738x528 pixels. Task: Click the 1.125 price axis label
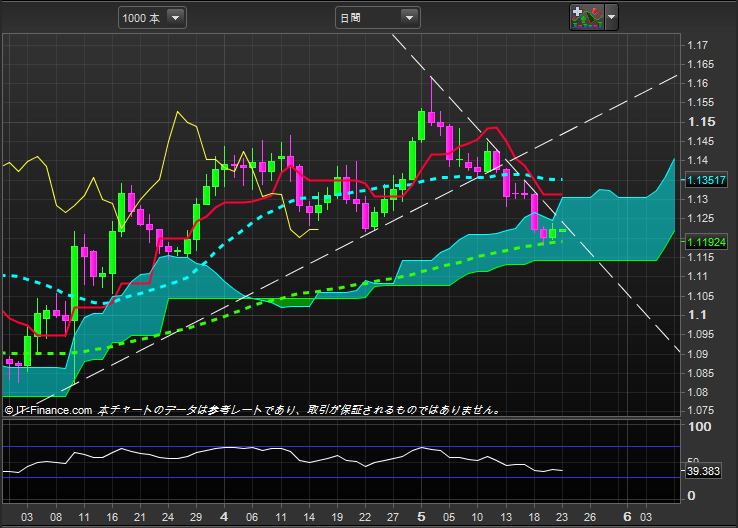tap(700, 218)
